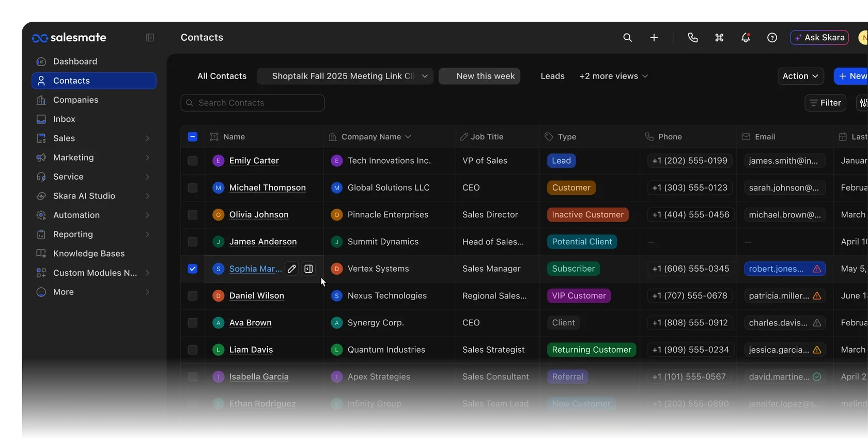Switch to the New this week view

tap(479, 76)
